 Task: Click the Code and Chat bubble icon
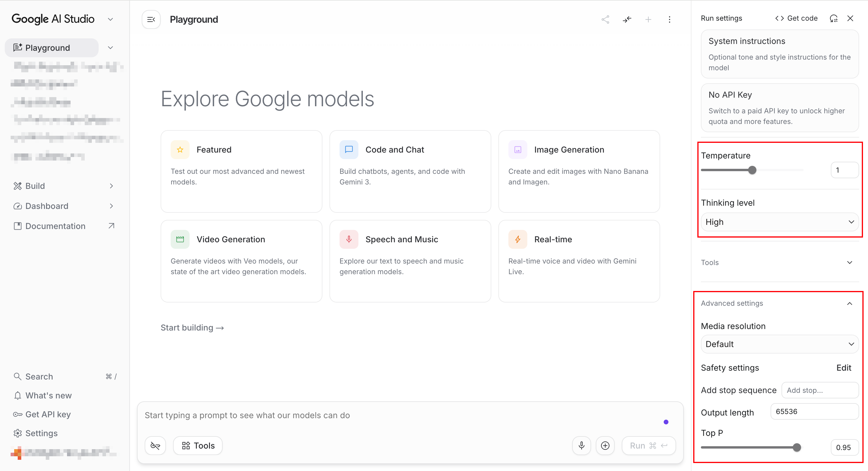coord(349,150)
